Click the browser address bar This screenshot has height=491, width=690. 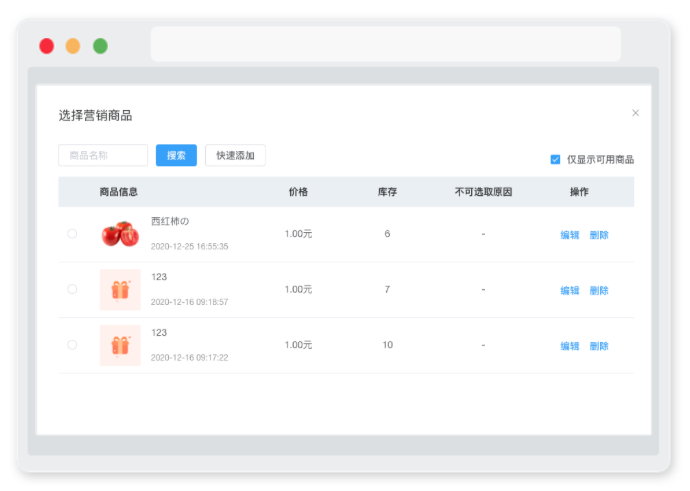click(x=385, y=44)
